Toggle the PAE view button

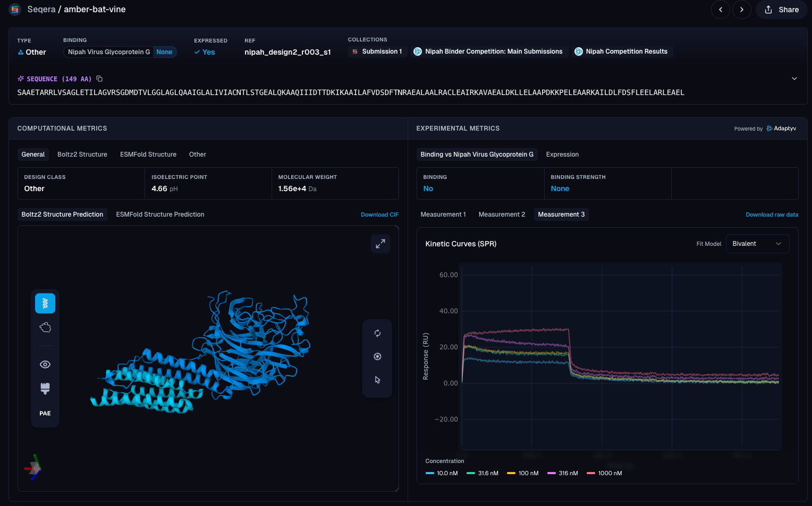point(45,413)
